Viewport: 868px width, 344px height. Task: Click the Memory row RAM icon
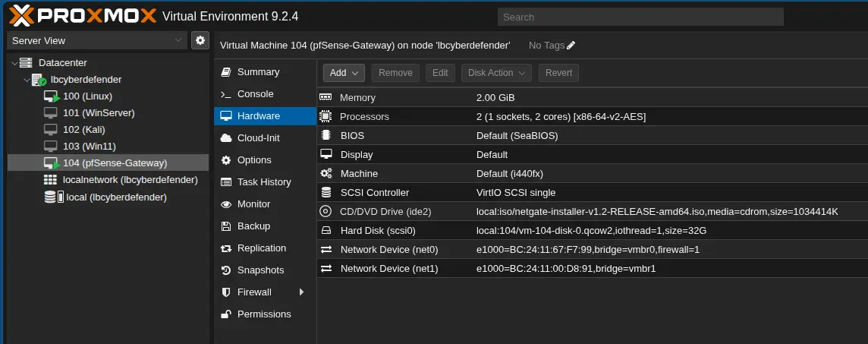tap(325, 97)
